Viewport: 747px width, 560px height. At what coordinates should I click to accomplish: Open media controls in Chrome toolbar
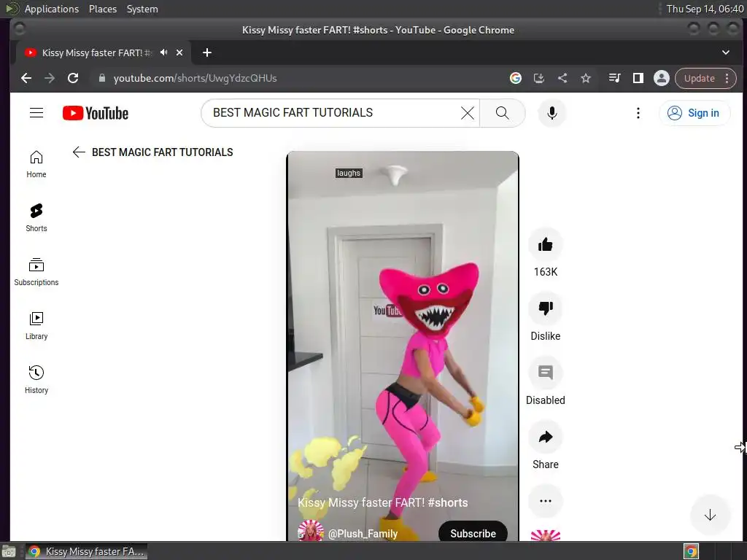[614, 78]
